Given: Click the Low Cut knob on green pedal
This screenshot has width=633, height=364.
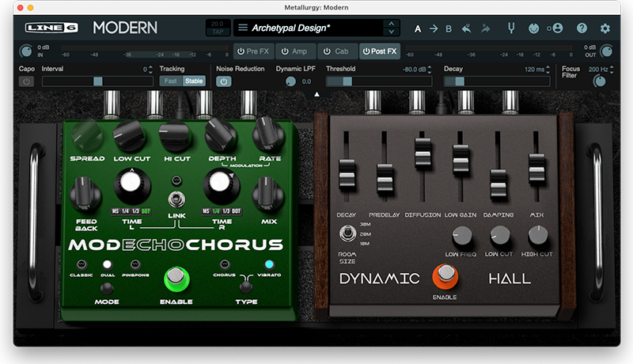Looking at the screenshot, I should [130, 135].
